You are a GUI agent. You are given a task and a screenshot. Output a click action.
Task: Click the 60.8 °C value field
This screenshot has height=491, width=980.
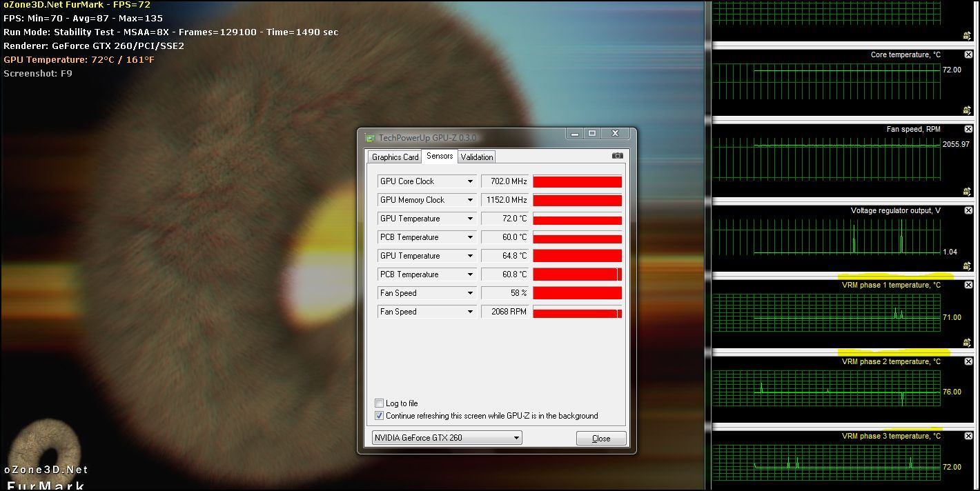coord(505,274)
